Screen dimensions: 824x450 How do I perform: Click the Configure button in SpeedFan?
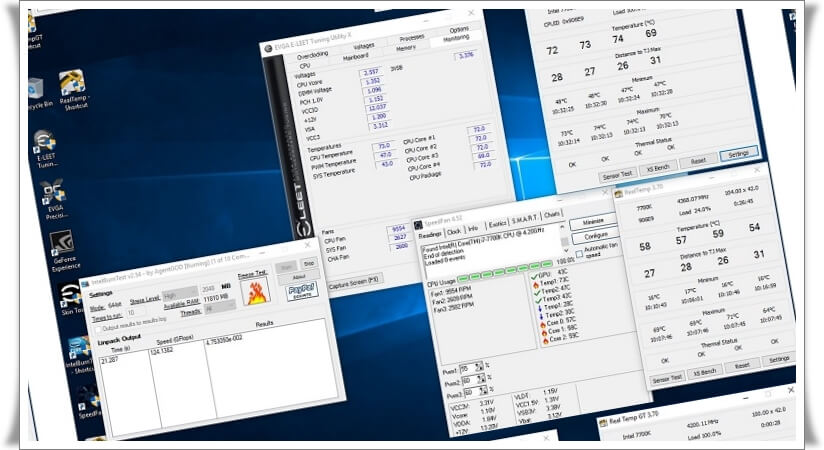click(x=596, y=236)
